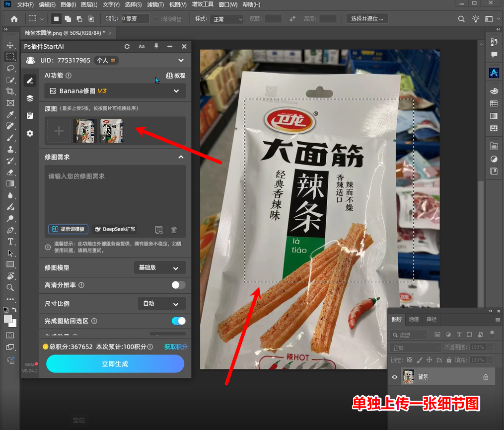Open the 文件(F) menu
This screenshot has width=504, height=430.
(25, 4)
